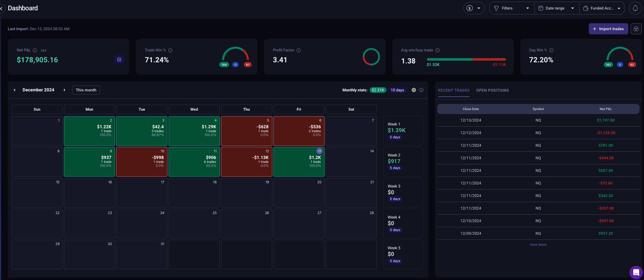Open December 9 day with $937
644x280 pixels.
point(89,162)
